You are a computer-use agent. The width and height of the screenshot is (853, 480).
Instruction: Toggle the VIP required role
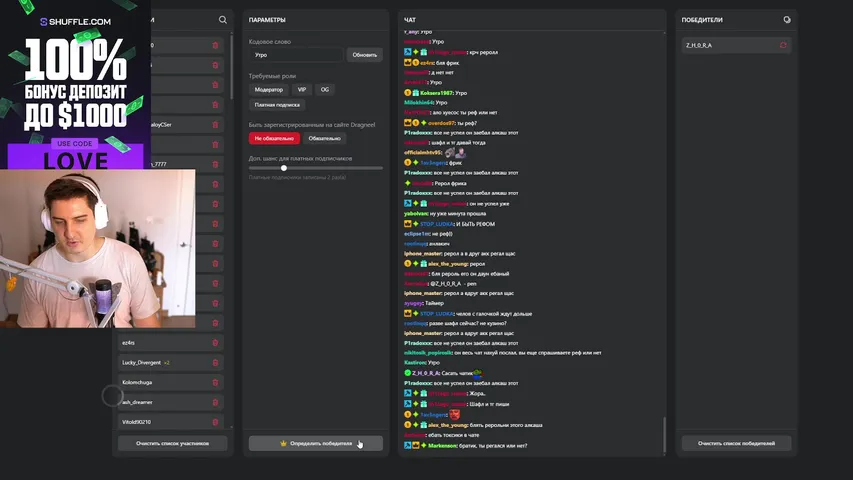point(302,89)
